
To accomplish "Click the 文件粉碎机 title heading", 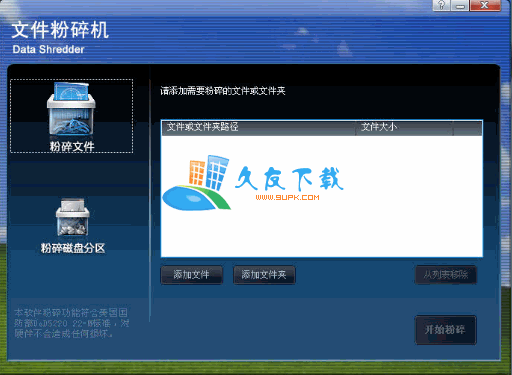I will tap(60, 30).
